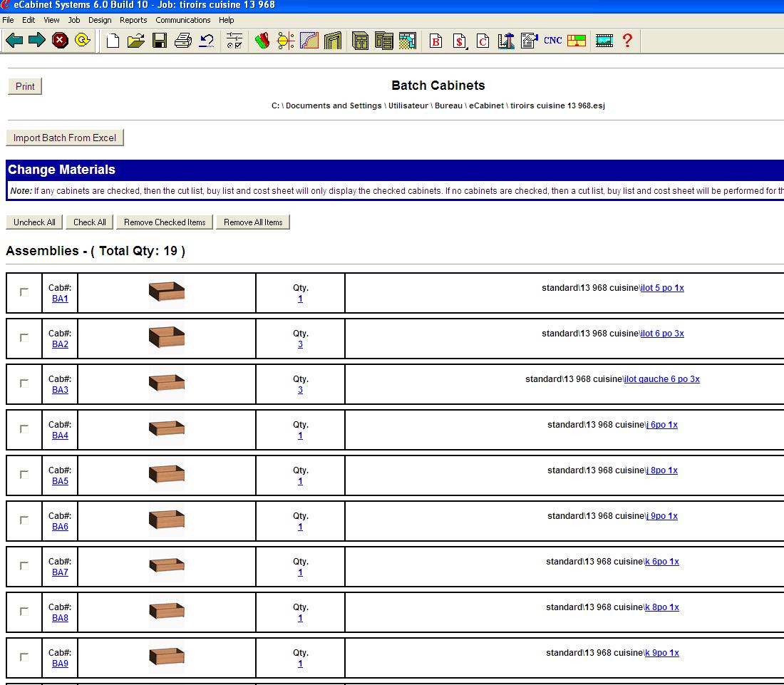This screenshot has height=685, width=784.
Task: Tick the checkbox for cabinet BA4
Action: (x=24, y=429)
